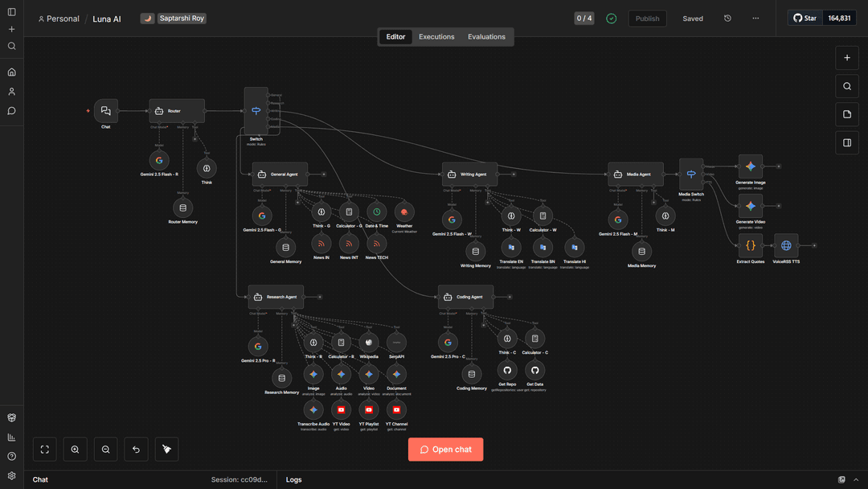Viewport: 868px width, 489px height.
Task: Toggle the left sidebar collapse icon
Action: click(11, 12)
